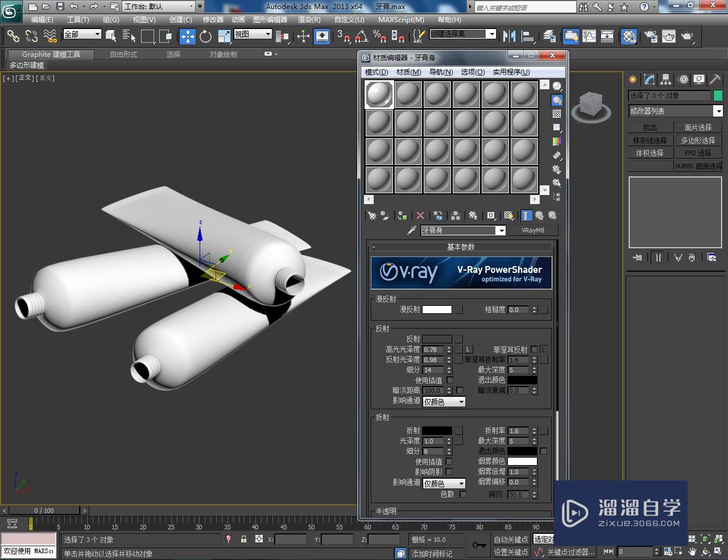Collapse the 基本参数 rollout
728x560 pixels.
coord(461,247)
